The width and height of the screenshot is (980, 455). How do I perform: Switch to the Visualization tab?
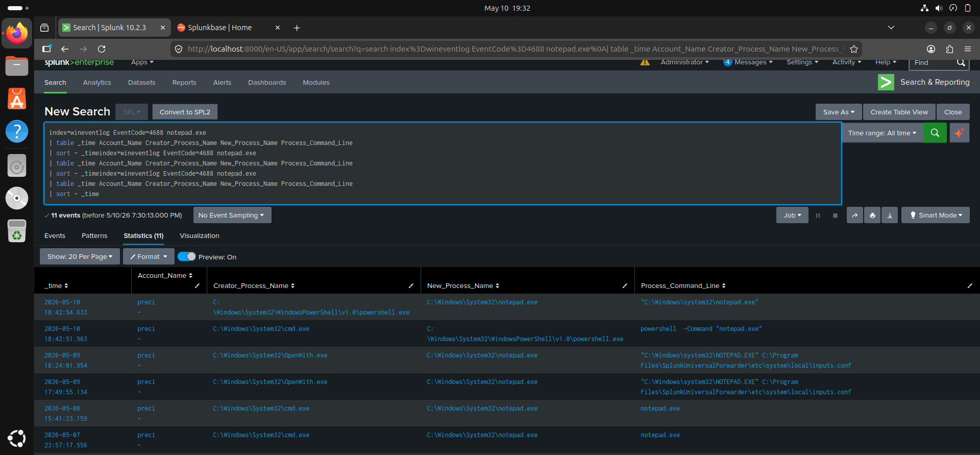pyautogui.click(x=200, y=235)
